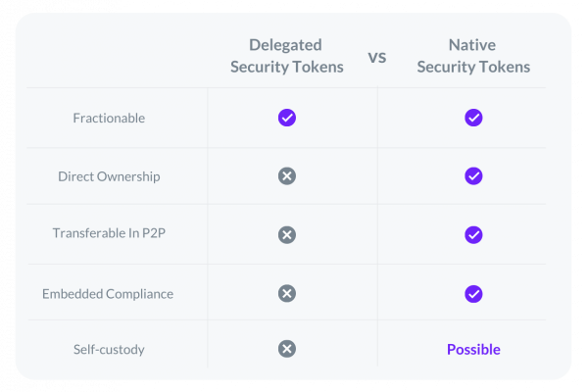The image size is (588, 392).
Task: Click the Embedded Compliance checkmark under Native
Action: click(x=473, y=294)
